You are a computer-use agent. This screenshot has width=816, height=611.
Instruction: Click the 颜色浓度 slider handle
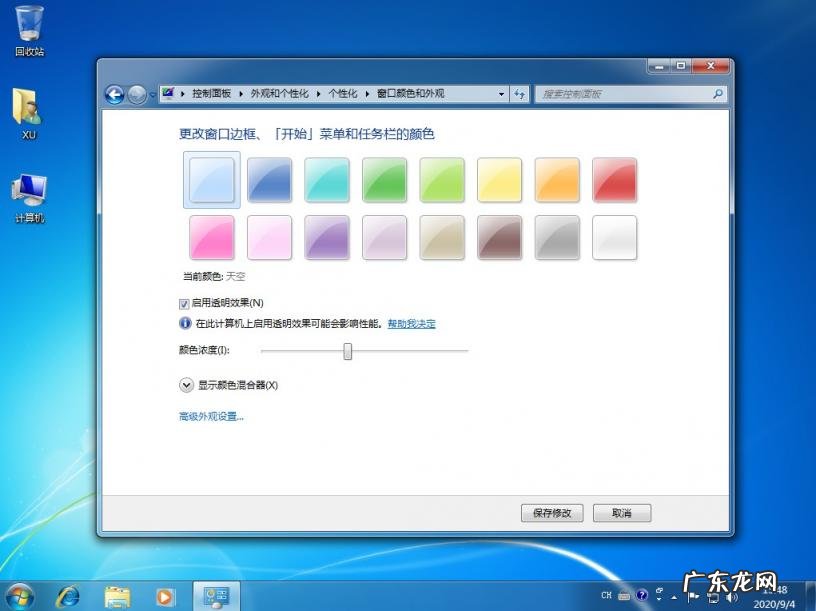coord(348,351)
